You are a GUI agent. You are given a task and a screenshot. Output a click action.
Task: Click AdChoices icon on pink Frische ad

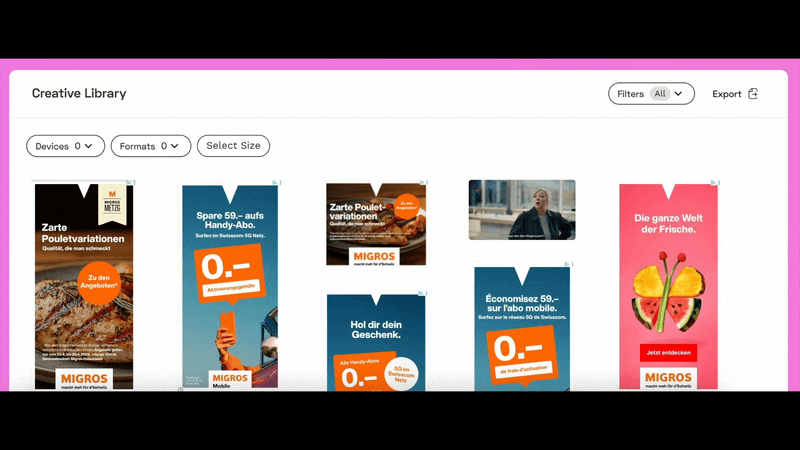tap(715, 182)
